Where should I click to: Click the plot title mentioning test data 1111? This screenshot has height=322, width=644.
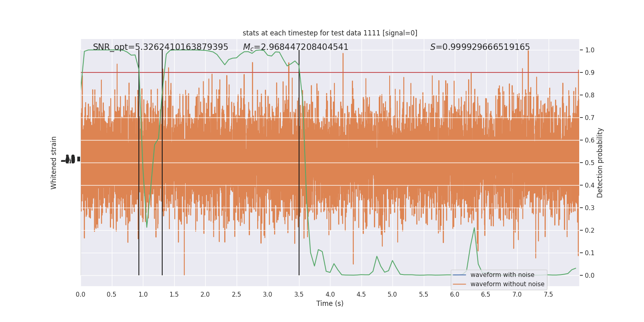click(330, 33)
